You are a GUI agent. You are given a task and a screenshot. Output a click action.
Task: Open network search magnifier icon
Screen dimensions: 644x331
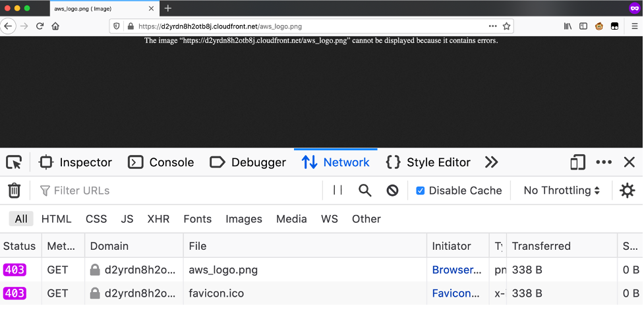pos(365,191)
